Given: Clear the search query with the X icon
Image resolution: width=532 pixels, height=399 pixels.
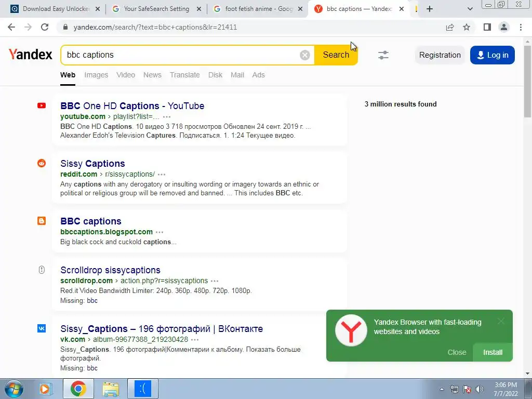Looking at the screenshot, I should (x=304, y=55).
